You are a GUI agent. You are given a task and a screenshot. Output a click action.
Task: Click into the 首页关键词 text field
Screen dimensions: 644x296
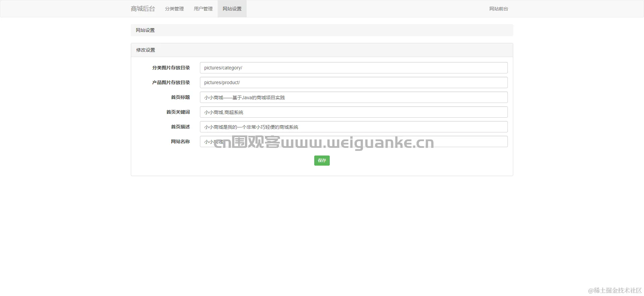tap(354, 112)
